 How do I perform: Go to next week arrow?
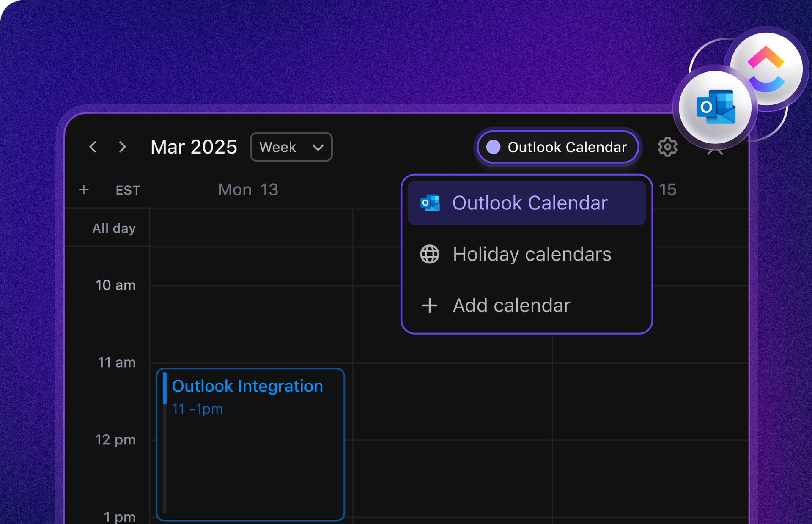123,147
